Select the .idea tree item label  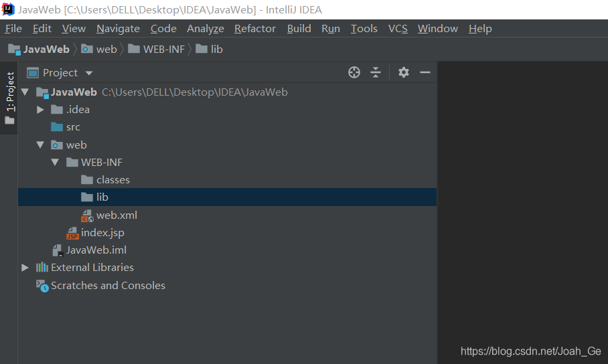click(x=78, y=110)
